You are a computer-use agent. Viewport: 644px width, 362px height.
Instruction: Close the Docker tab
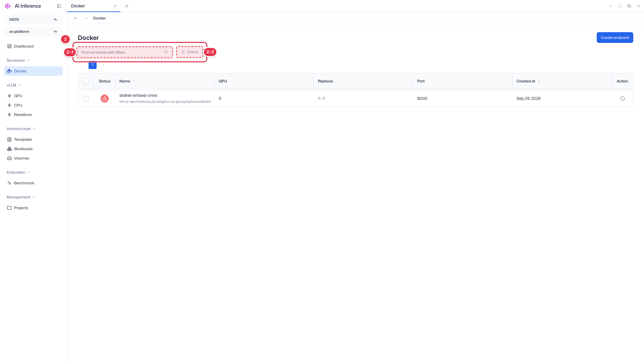tap(115, 6)
